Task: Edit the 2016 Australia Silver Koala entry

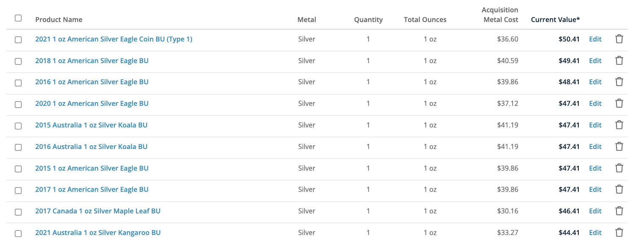Action: [x=595, y=147]
